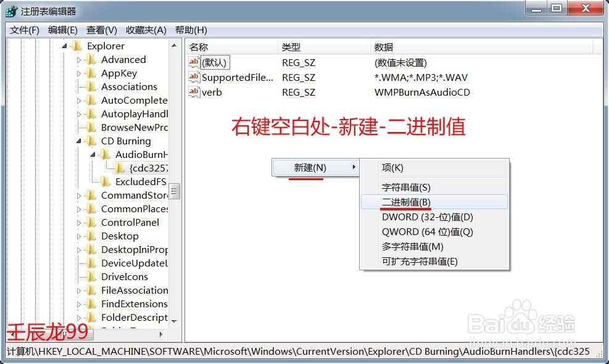Open the 文件(F) menu
609x364 pixels.
point(25,30)
